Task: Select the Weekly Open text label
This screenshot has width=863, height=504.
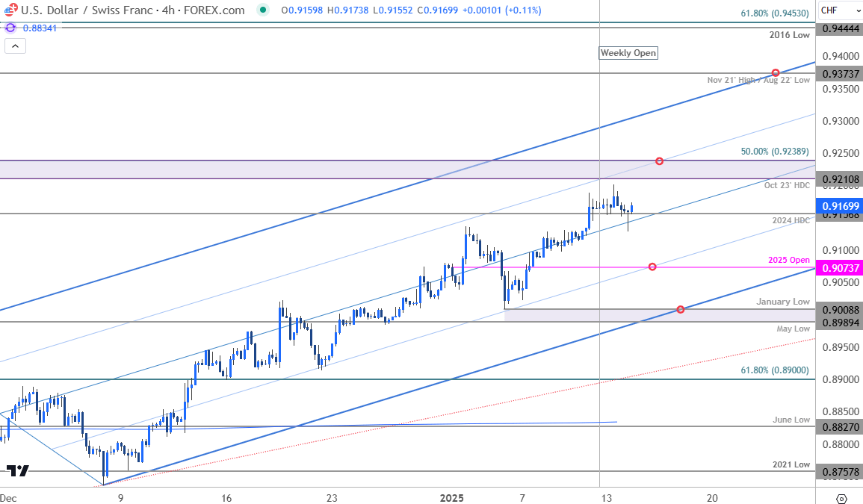Action: click(628, 53)
